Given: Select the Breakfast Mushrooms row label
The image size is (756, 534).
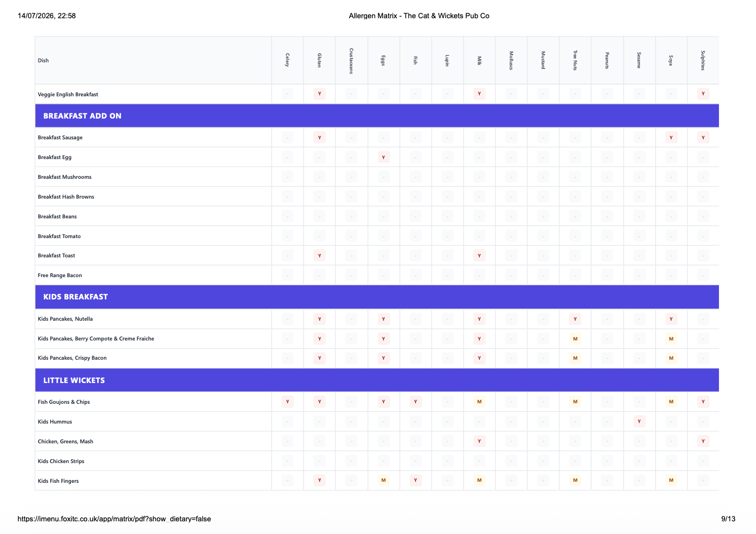Looking at the screenshot, I should coord(65,177).
